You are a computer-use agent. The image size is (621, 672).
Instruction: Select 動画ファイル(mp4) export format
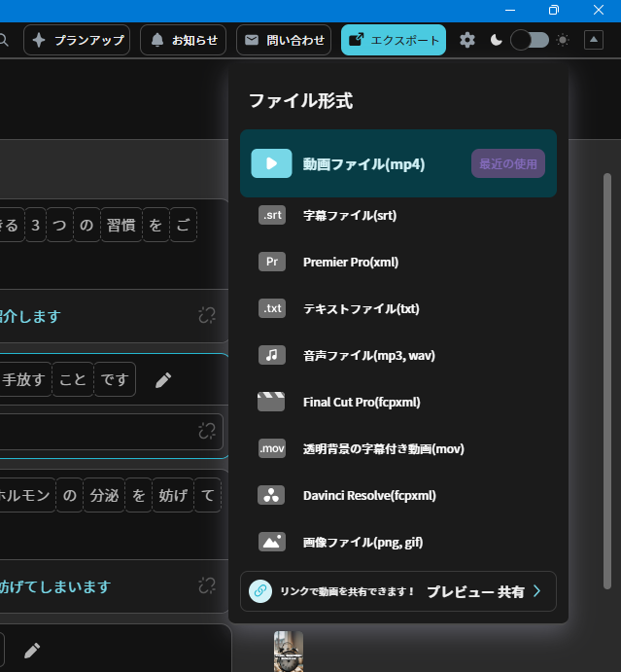398,163
